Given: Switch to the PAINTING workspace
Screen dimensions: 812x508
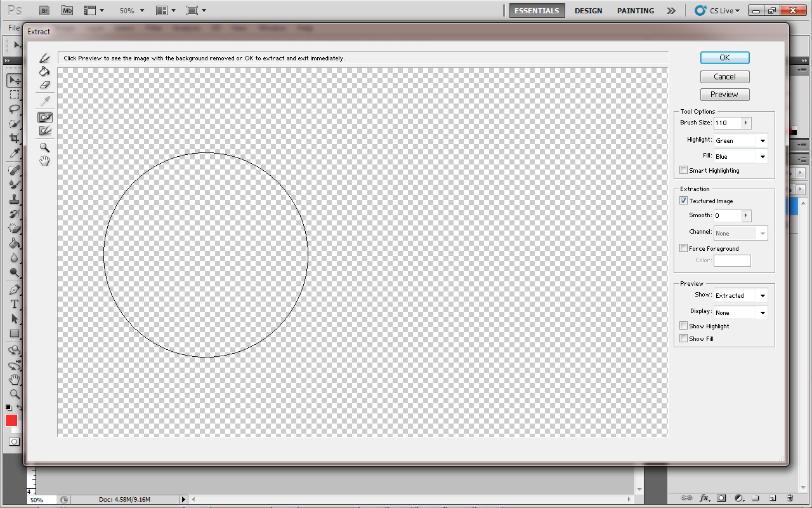Looking at the screenshot, I should tap(635, 11).
